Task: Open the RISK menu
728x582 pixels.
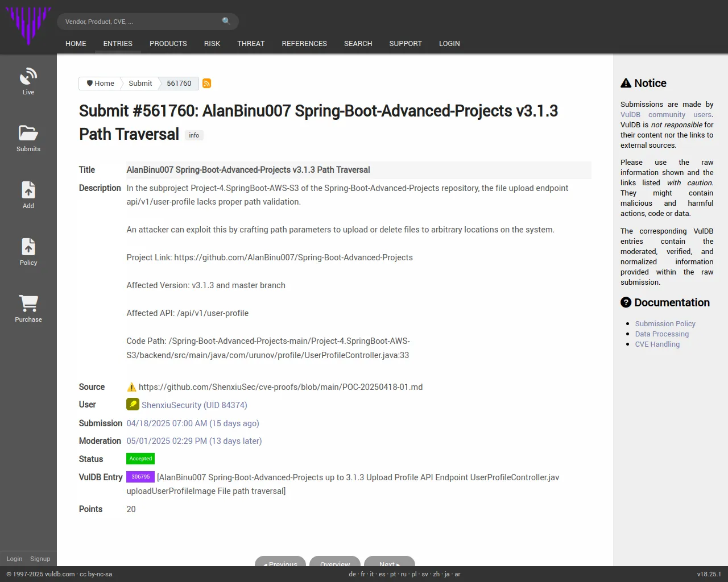Action: [212, 44]
